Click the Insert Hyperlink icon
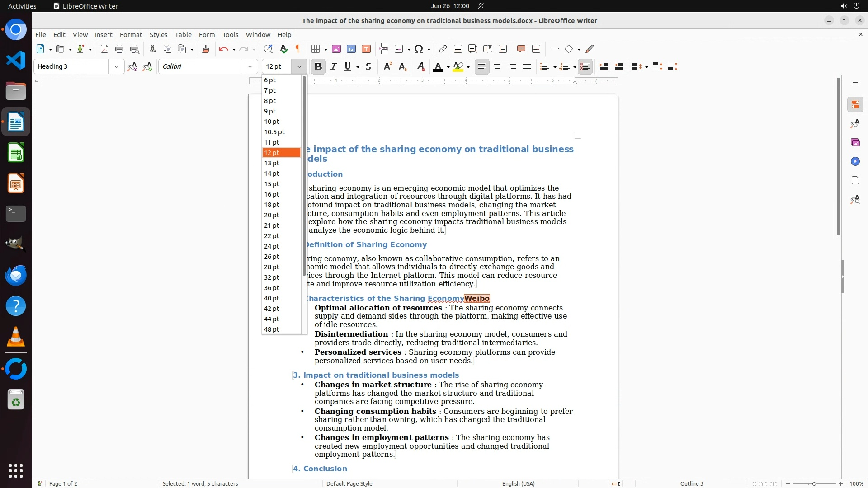868x488 pixels. click(x=443, y=49)
